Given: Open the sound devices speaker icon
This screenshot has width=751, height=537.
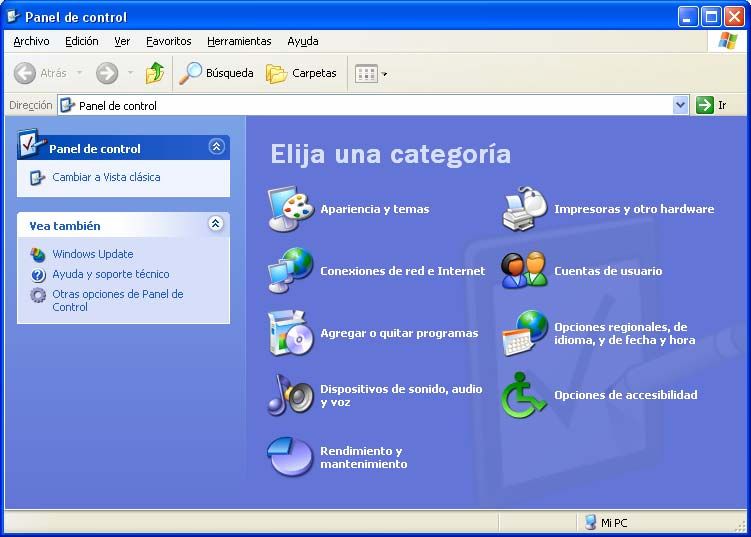Looking at the screenshot, I should click(291, 395).
